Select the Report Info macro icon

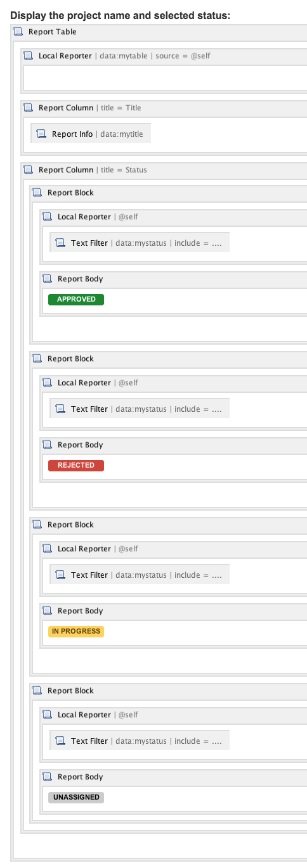coord(42,134)
